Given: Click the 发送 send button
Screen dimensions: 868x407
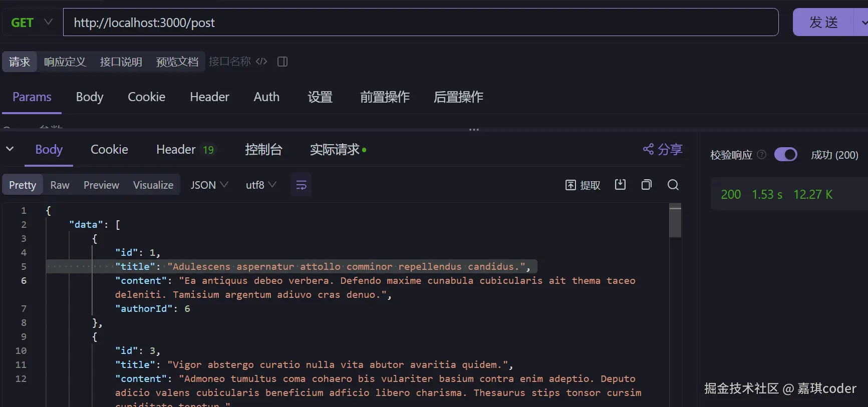Looking at the screenshot, I should click(x=823, y=23).
